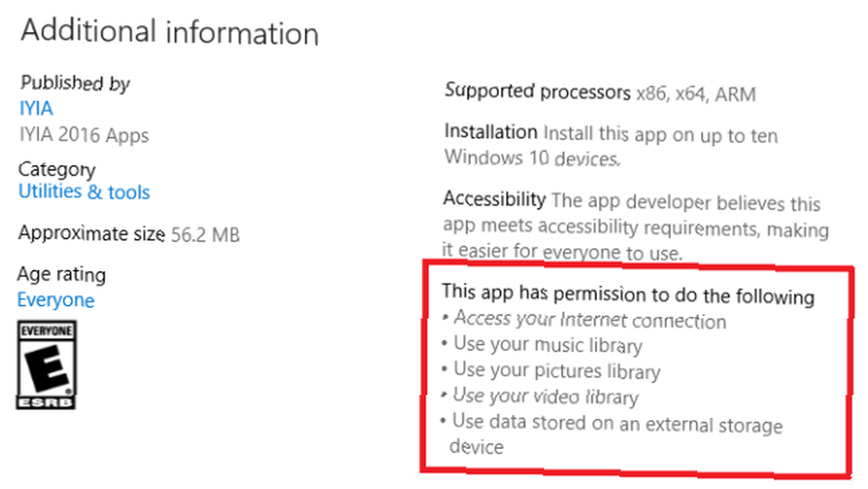868x489 pixels.
Task: Click the Everyone age rating link
Action: (x=56, y=300)
